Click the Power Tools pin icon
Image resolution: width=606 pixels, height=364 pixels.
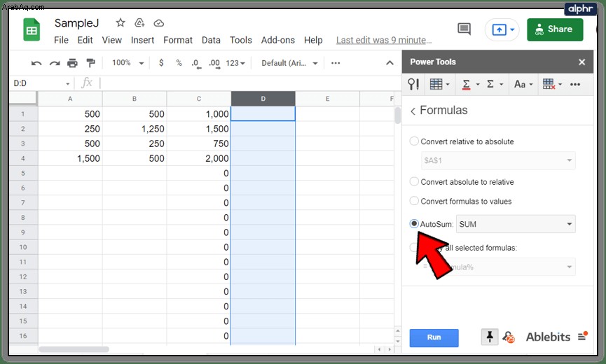pyautogui.click(x=489, y=337)
